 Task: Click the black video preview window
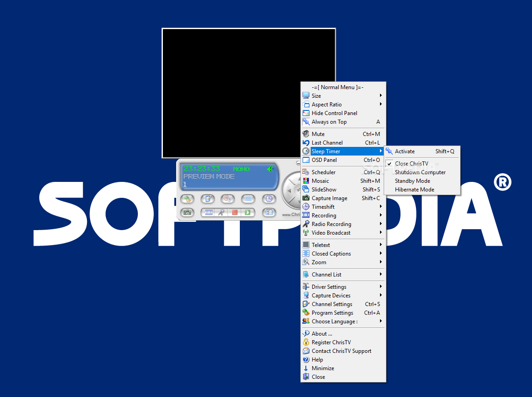tap(248, 93)
